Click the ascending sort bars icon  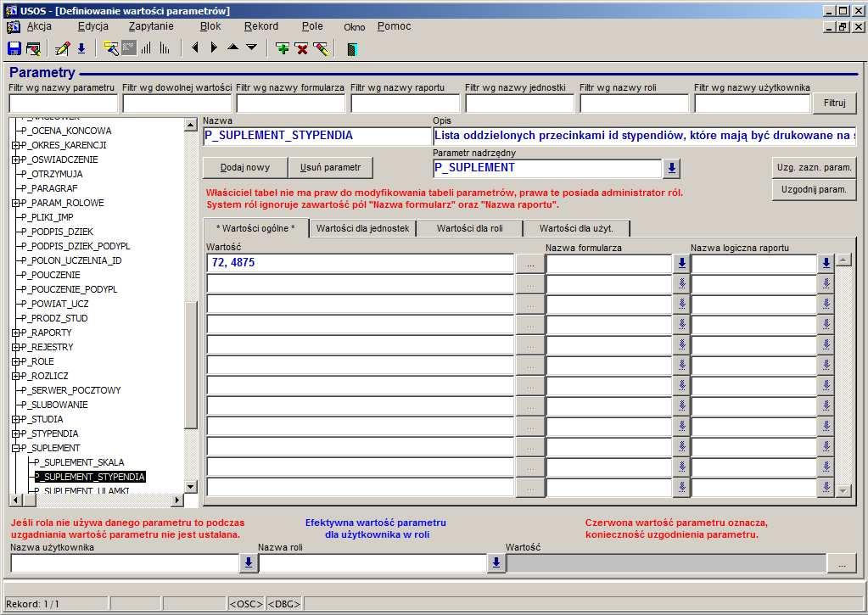click(146, 48)
